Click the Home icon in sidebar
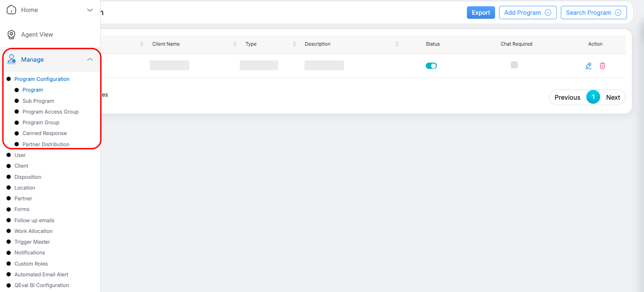The width and height of the screenshot is (644, 292). click(12, 10)
